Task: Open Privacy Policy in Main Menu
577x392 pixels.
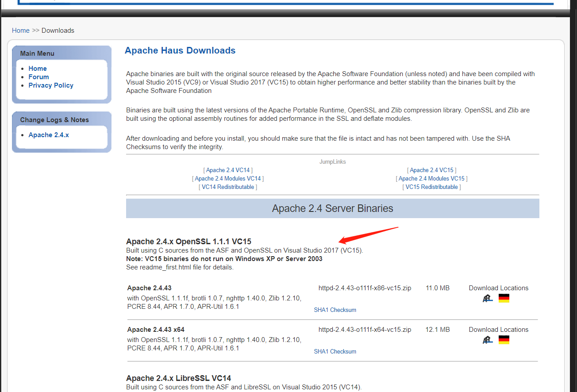Action: [x=51, y=85]
